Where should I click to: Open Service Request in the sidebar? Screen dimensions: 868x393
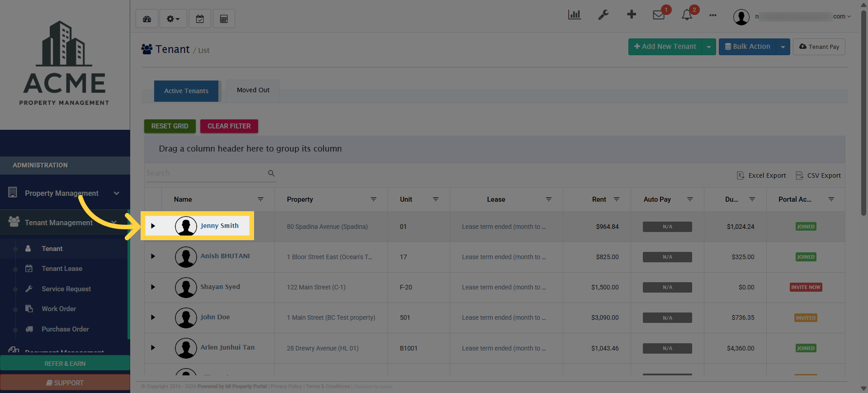(x=66, y=289)
